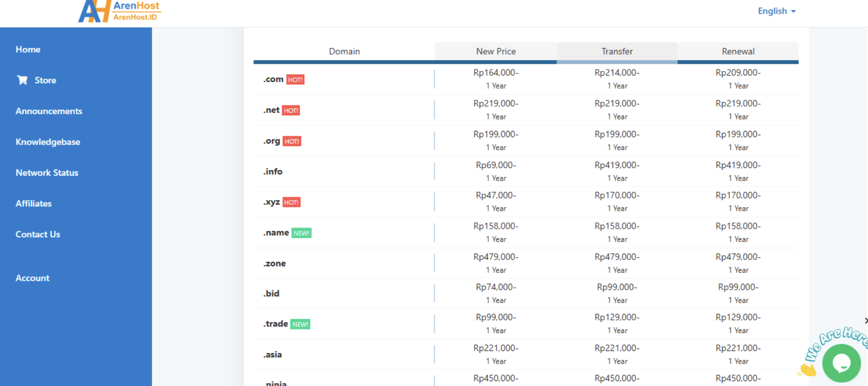Open Announcements from sidebar
The width and height of the screenshot is (868, 386).
pos(49,111)
